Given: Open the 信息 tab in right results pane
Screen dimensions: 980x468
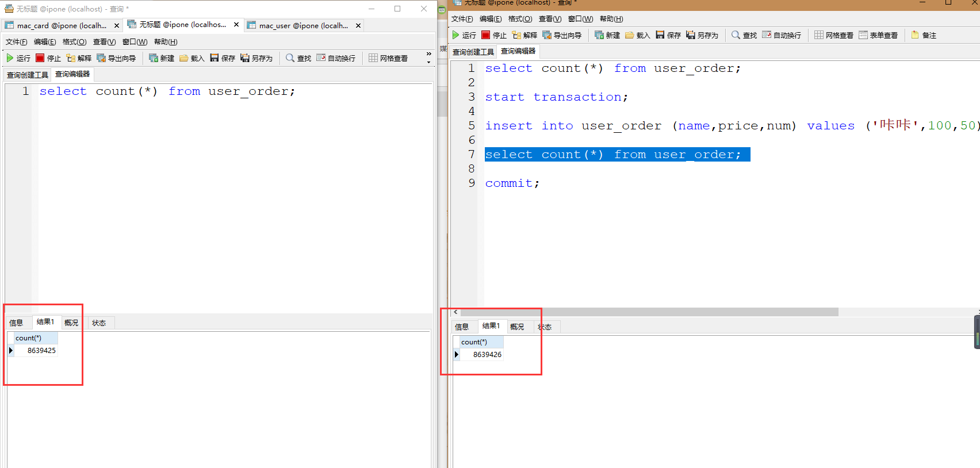Looking at the screenshot, I should coord(462,327).
